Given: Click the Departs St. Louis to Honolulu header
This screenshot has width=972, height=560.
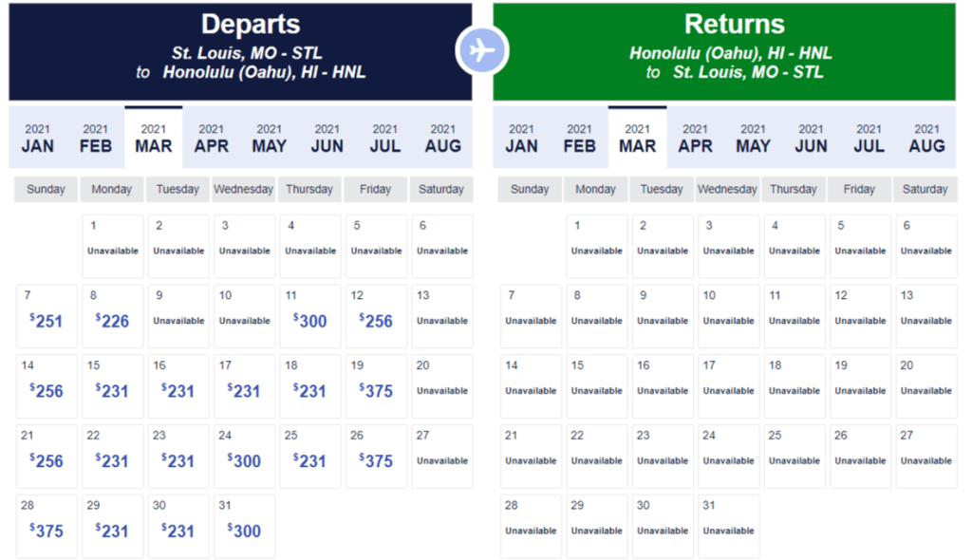Looking at the screenshot, I should pyautogui.click(x=240, y=51).
